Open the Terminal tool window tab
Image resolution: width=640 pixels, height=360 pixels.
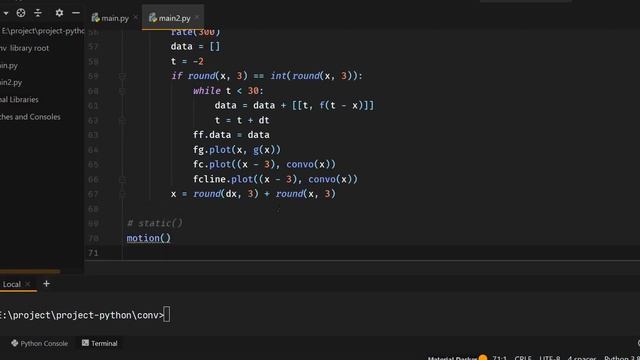(x=100, y=343)
